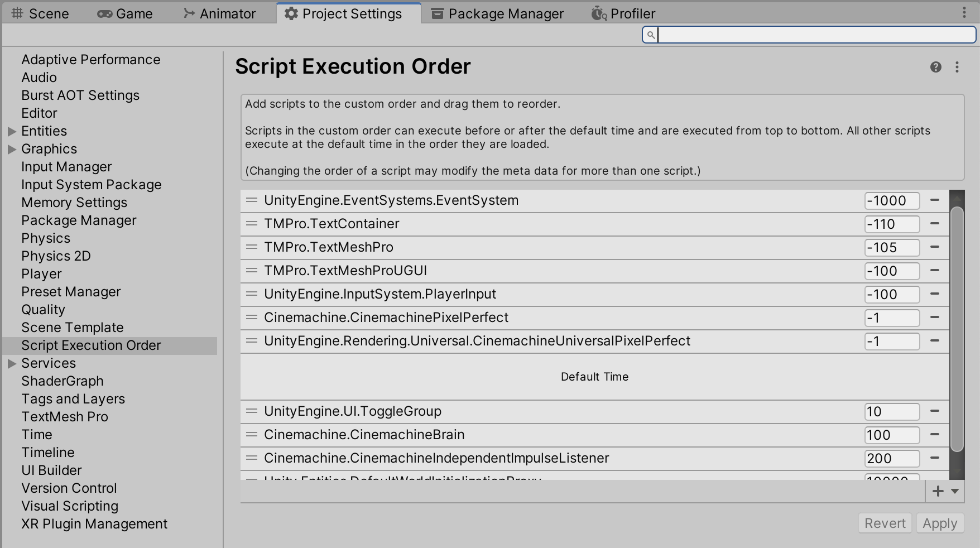Remove Cinemachine.CinemachinePixelPerfect via minus icon

tap(935, 317)
